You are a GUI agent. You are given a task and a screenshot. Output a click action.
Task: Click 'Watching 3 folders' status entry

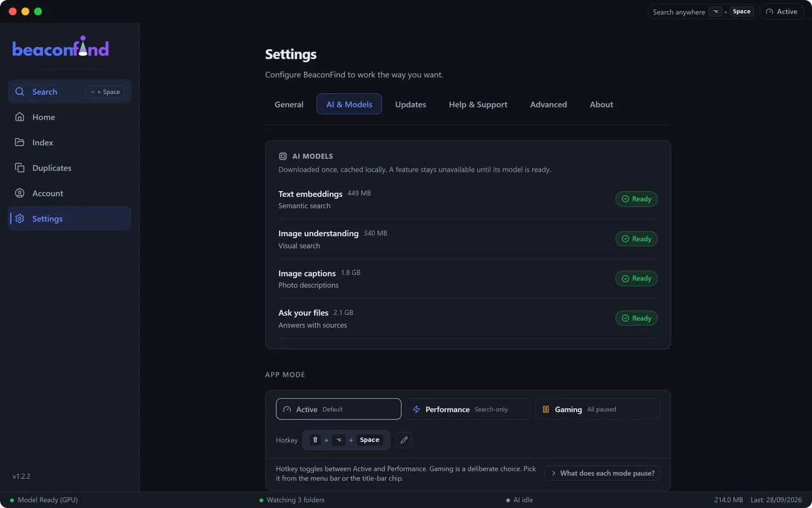tap(292, 500)
